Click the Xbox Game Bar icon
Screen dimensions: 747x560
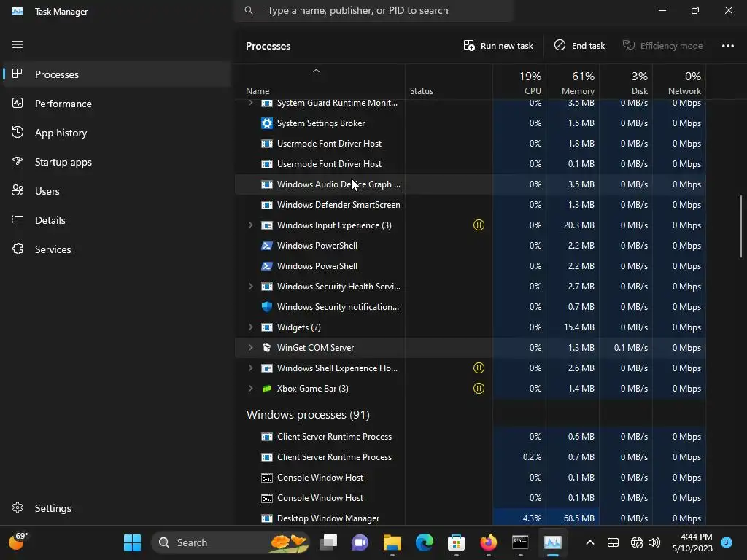point(267,389)
